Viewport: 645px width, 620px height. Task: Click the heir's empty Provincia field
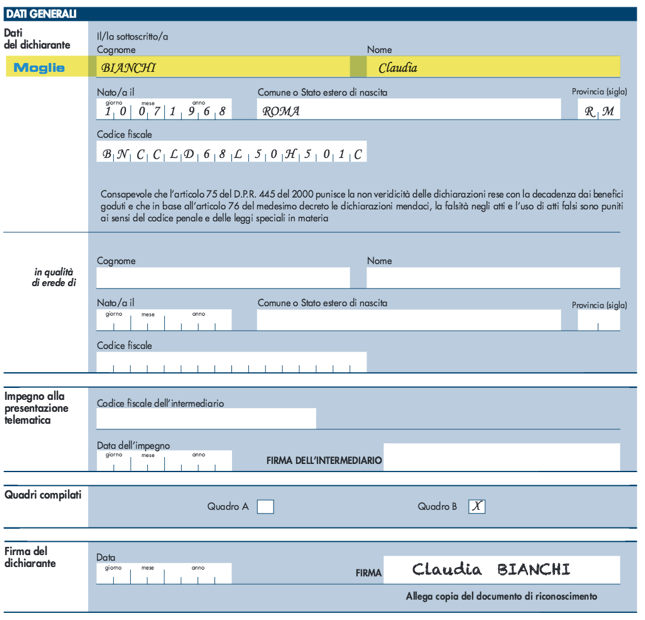599,320
